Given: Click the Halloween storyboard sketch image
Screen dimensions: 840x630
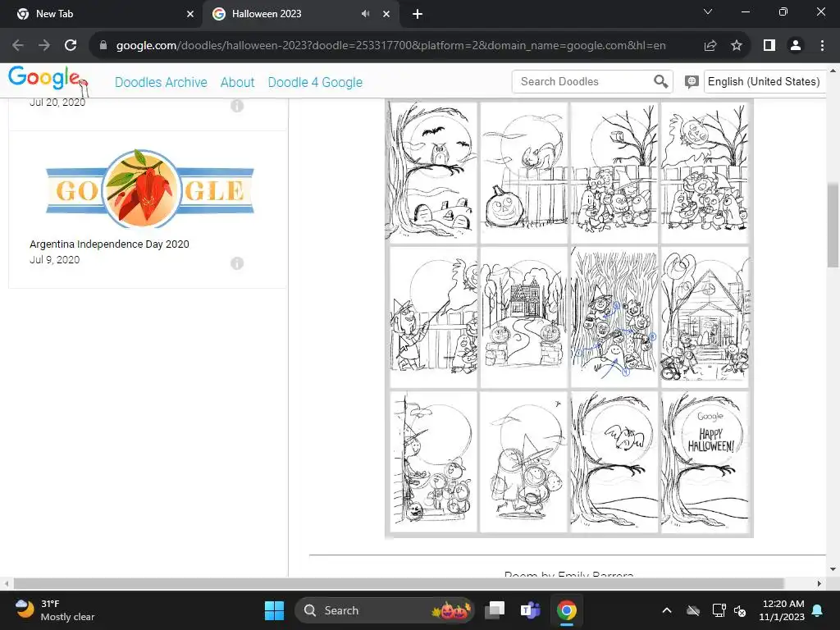Looking at the screenshot, I should (569, 318).
